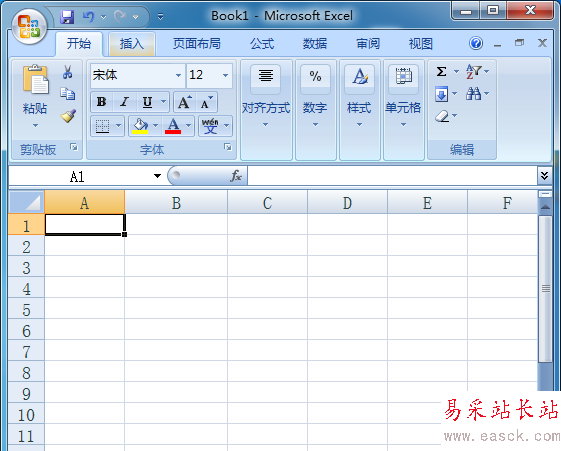This screenshot has height=451, width=561.
Task: Switch to the 插入 (Insert) tab
Action: coord(132,44)
